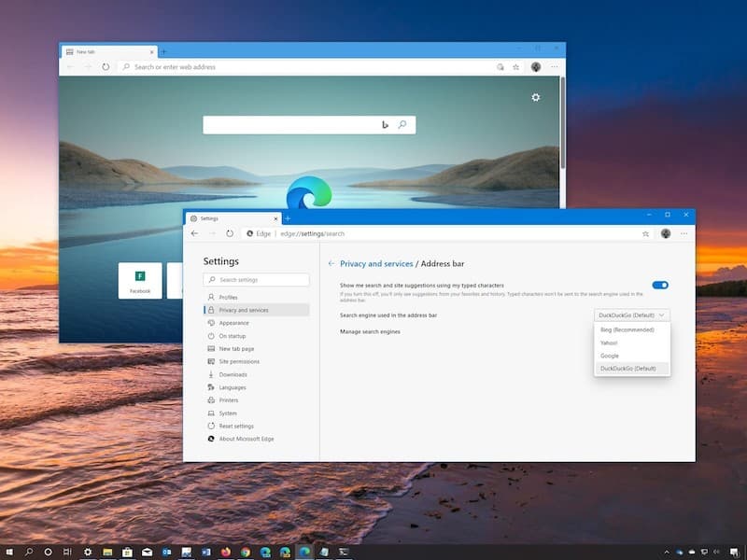
Task: Click the page settings gear on New tab
Action: pos(535,97)
